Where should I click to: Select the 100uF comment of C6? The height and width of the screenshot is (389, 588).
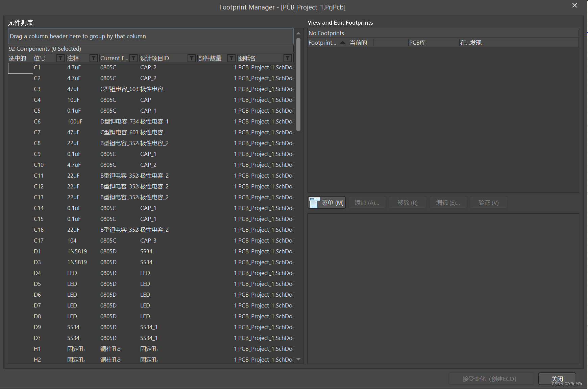tap(75, 121)
